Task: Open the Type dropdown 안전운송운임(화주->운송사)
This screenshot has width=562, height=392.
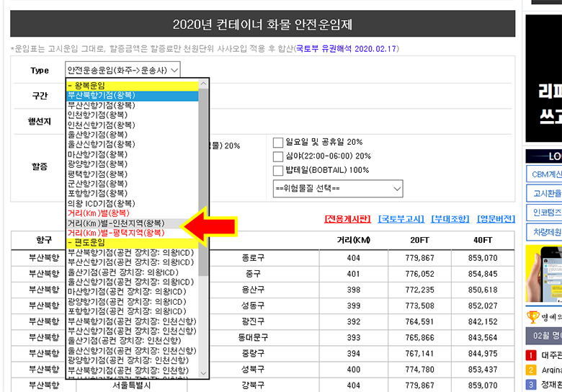Action: (122, 70)
